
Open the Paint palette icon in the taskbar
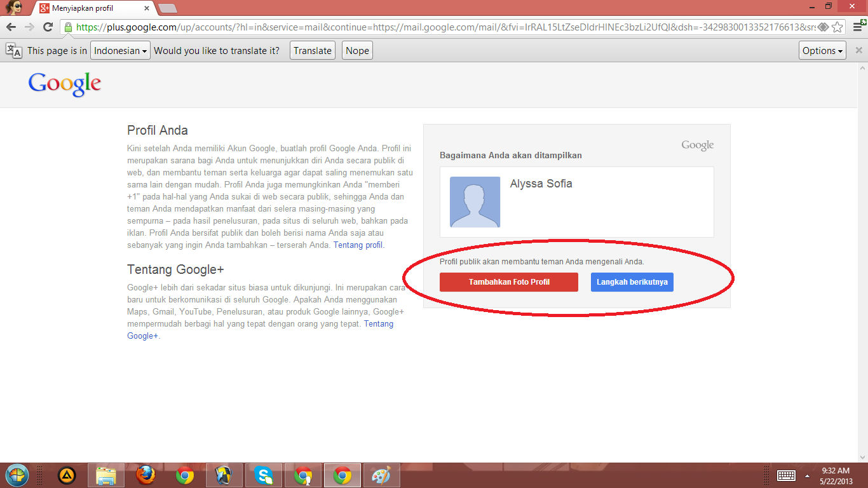pyautogui.click(x=382, y=475)
